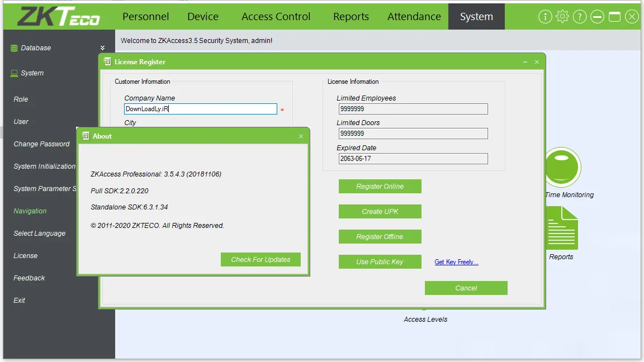Click the Register Online button

[x=380, y=187]
